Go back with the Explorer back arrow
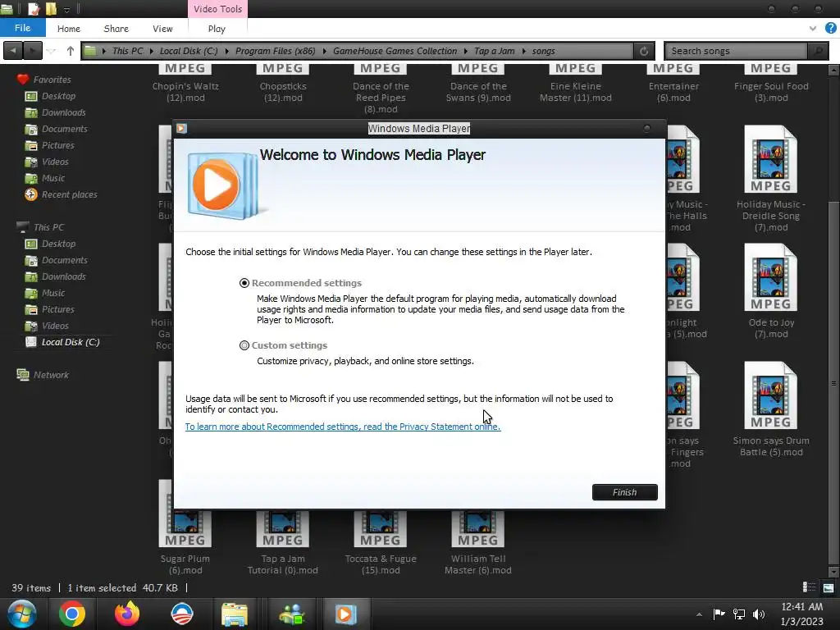 coord(13,51)
